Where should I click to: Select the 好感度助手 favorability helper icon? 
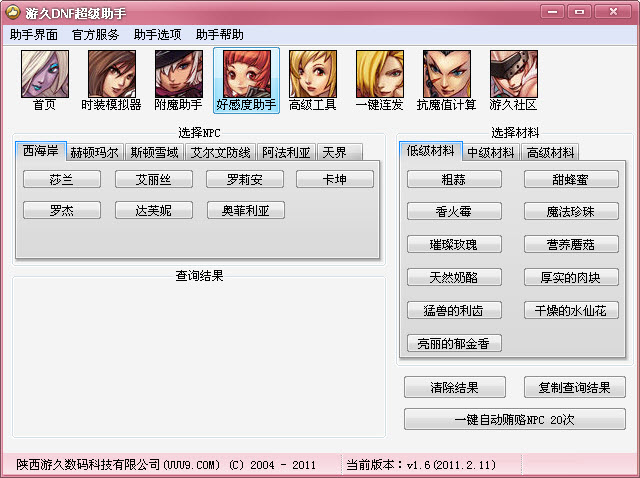click(246, 80)
